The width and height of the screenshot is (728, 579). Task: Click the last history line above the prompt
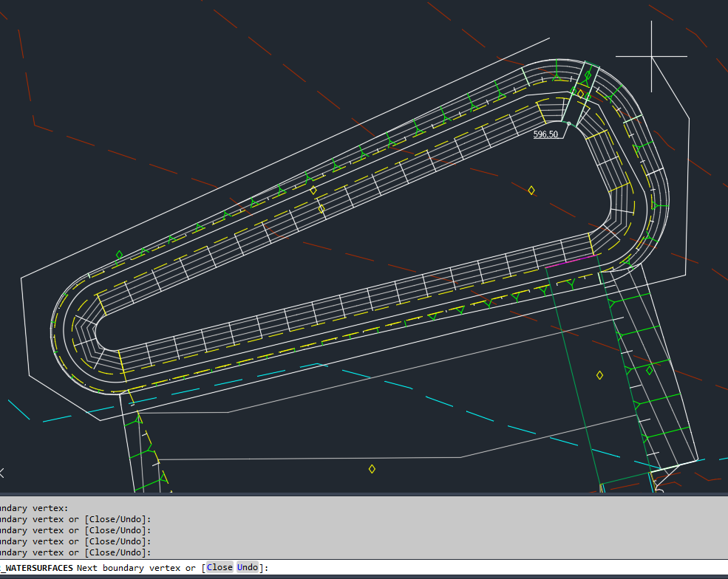pos(74,552)
